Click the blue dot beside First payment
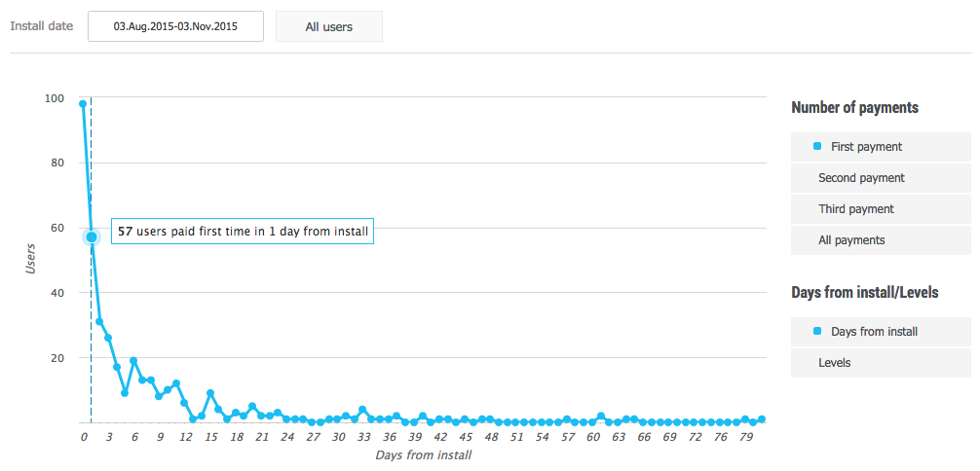This screenshot has height=471, width=980. click(817, 146)
